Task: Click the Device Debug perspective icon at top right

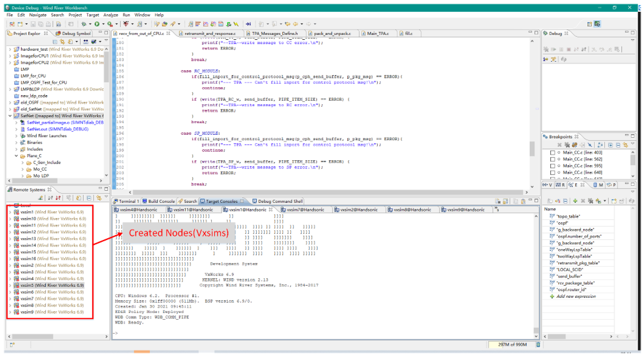Action: (x=597, y=24)
